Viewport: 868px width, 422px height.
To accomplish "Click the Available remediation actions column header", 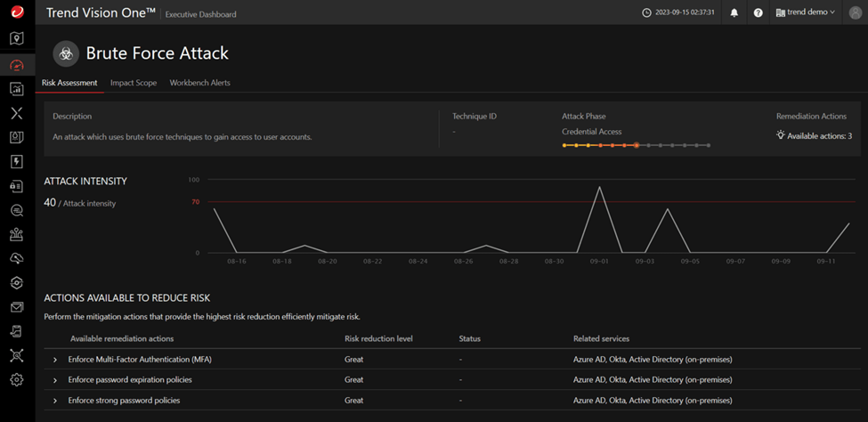I will click(x=122, y=338).
